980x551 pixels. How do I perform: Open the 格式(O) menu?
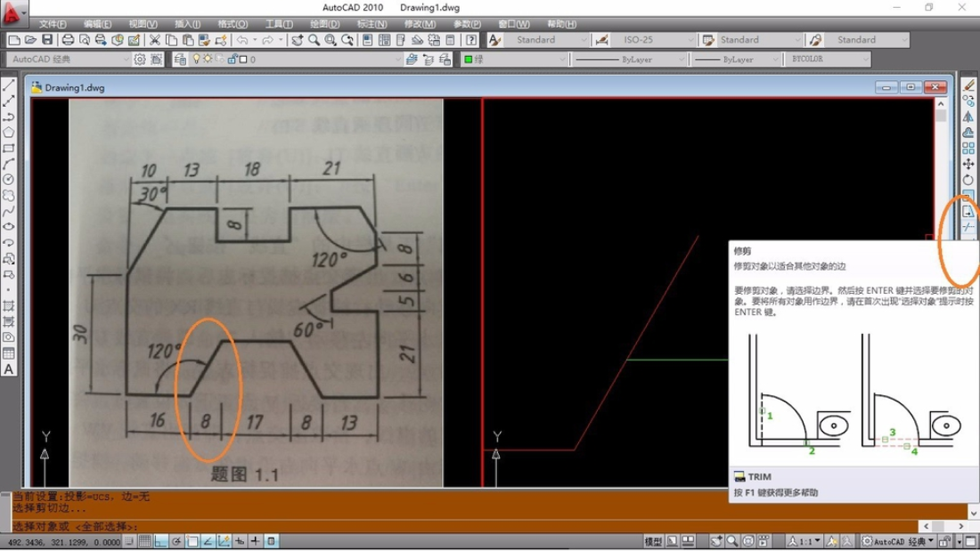[x=233, y=24]
